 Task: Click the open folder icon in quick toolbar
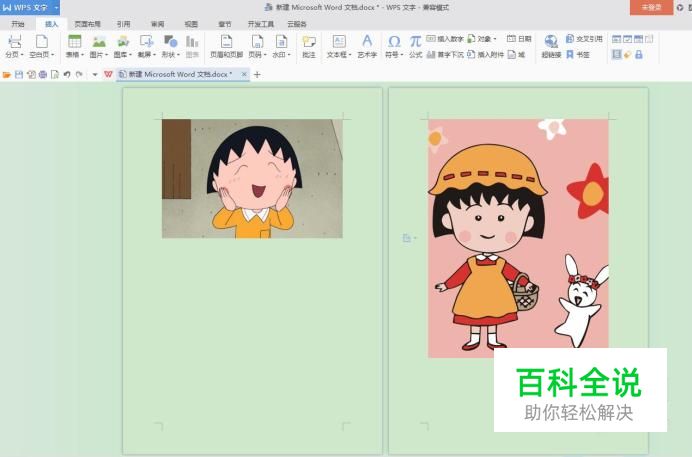pos(7,75)
